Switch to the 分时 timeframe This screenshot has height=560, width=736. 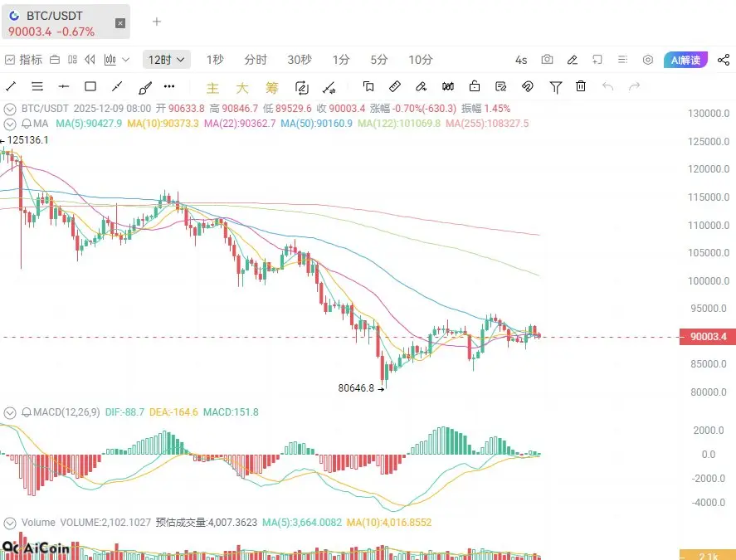click(x=256, y=60)
